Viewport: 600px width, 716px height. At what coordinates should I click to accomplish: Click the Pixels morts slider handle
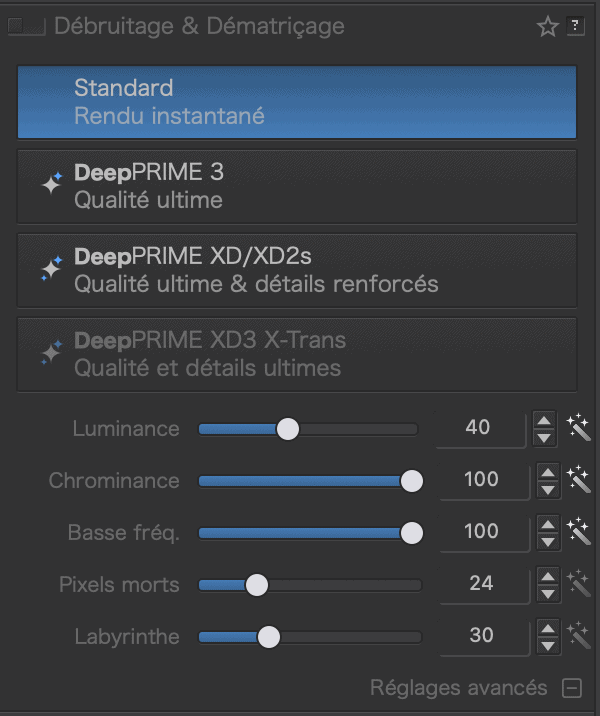257,584
